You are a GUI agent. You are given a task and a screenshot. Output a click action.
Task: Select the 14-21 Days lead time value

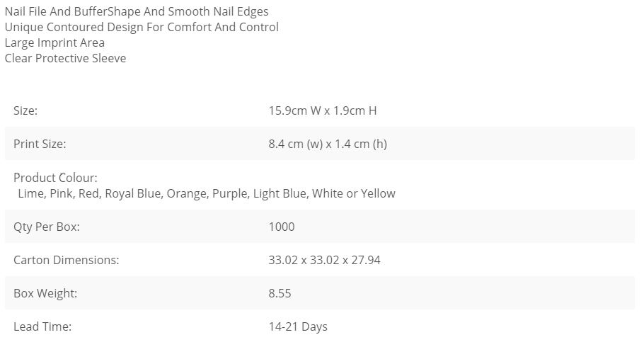coord(298,327)
